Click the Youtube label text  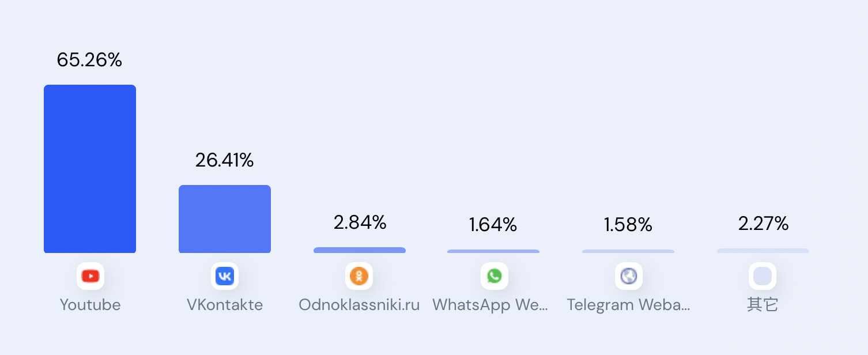[90, 305]
